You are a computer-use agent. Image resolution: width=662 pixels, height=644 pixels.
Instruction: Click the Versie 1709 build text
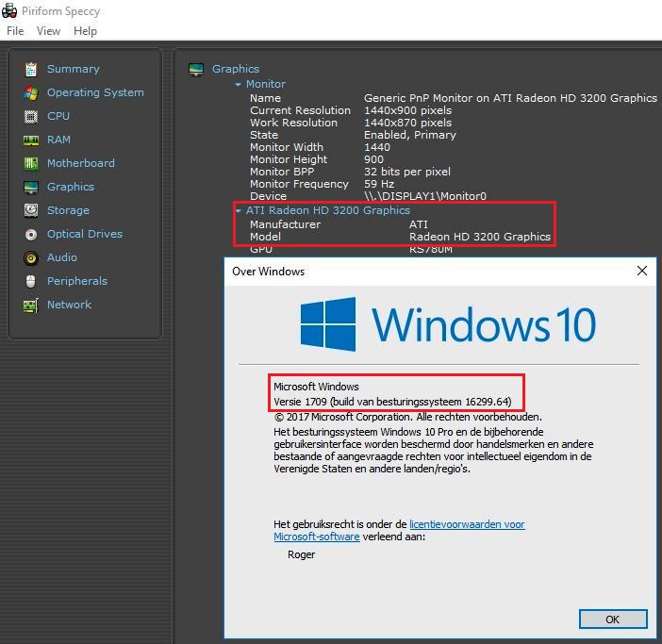click(x=392, y=402)
